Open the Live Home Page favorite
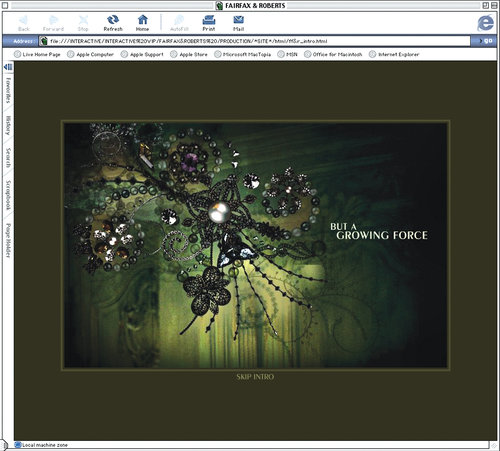This screenshot has width=500, height=451. point(37,54)
